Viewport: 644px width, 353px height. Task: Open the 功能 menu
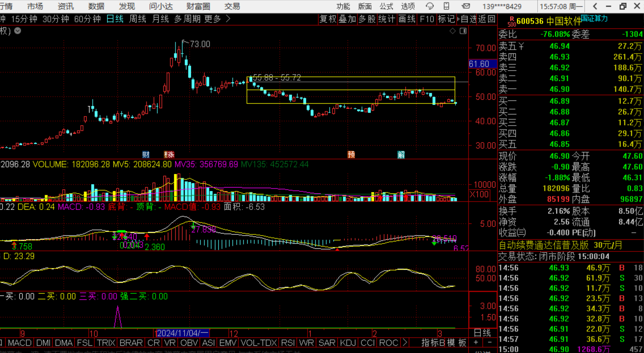coord(343,6)
